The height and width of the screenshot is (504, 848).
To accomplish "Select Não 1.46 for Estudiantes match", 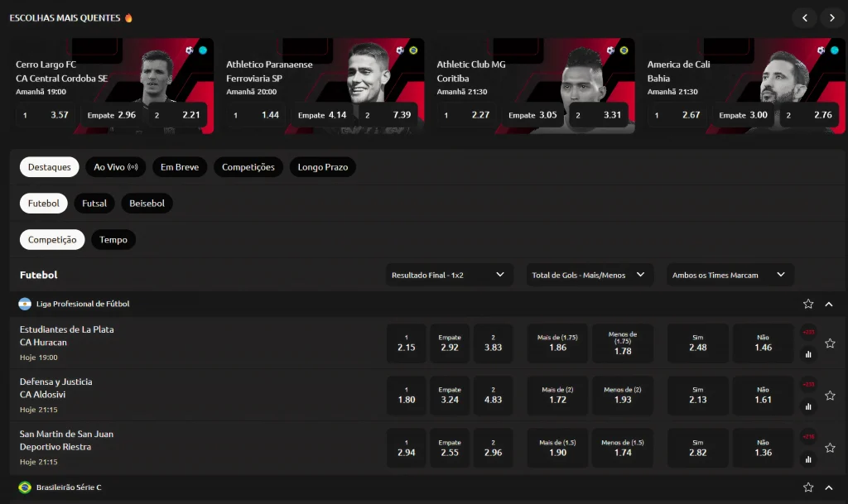I will (763, 343).
